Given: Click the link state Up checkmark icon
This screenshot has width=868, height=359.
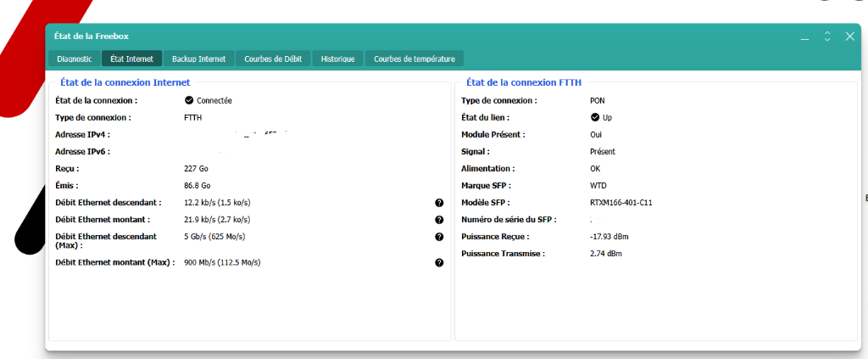Looking at the screenshot, I should click(x=595, y=117).
